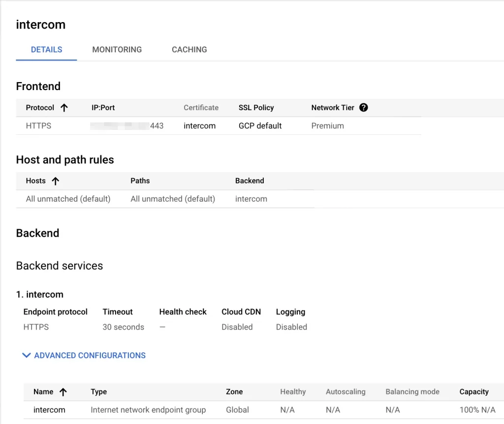Click Disabled under Cloud CDN
Image resolution: width=504 pixels, height=424 pixels.
(237, 327)
